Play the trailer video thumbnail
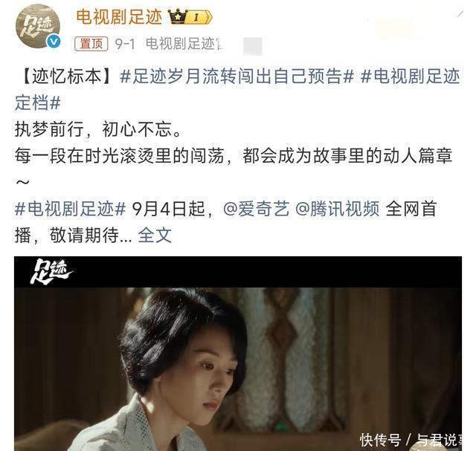Viewport: 476px width, 451px height. click(x=238, y=354)
